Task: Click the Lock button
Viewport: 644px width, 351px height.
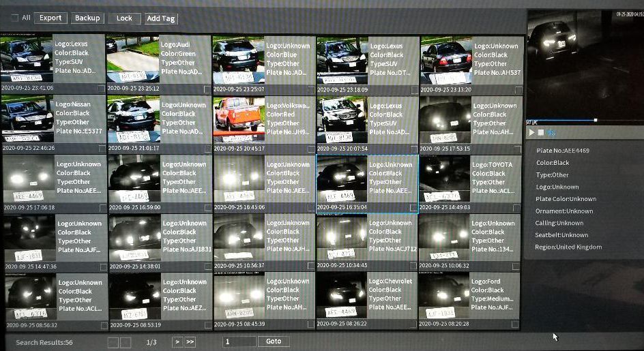Action: click(x=124, y=18)
